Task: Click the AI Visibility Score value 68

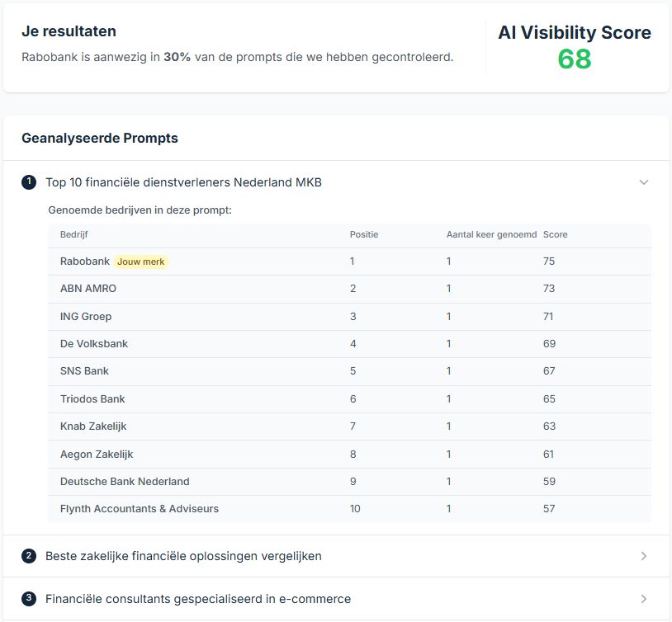Action: pos(575,59)
